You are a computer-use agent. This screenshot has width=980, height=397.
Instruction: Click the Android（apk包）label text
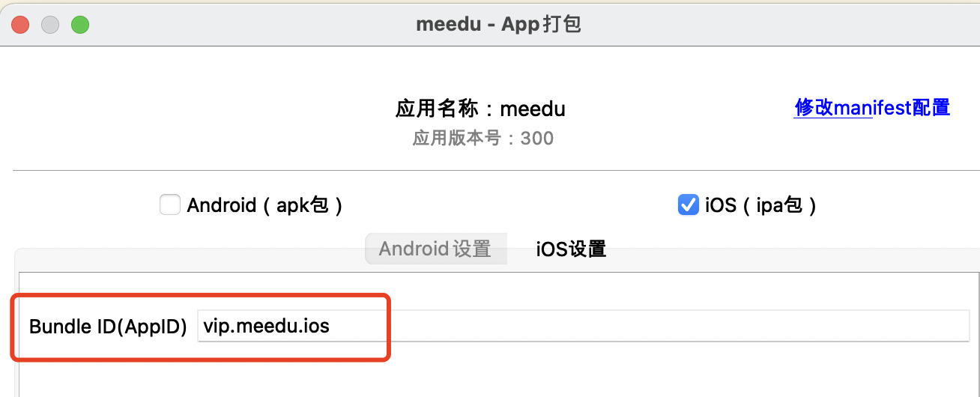(264, 205)
